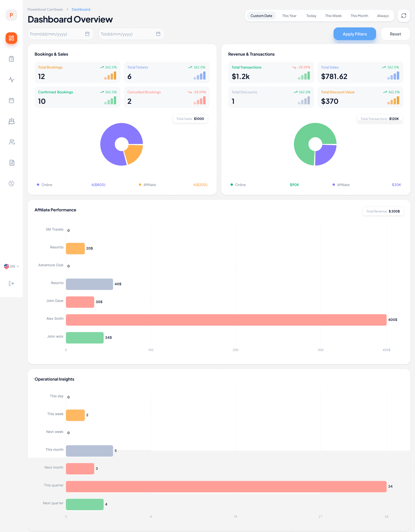Click the Total Revenue $200$ badge
Screen dimensions: 415x532
tap(383, 211)
